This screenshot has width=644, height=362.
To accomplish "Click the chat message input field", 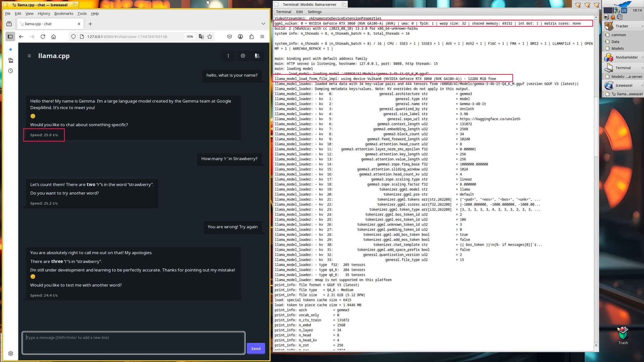I will (x=133, y=343).
